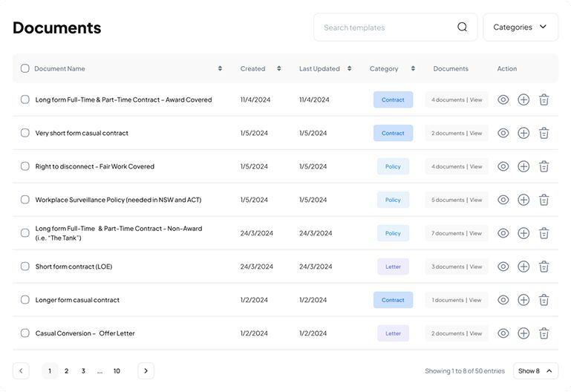
Task: Delete the Workplace Surveillance Policy document
Action: click(x=544, y=200)
